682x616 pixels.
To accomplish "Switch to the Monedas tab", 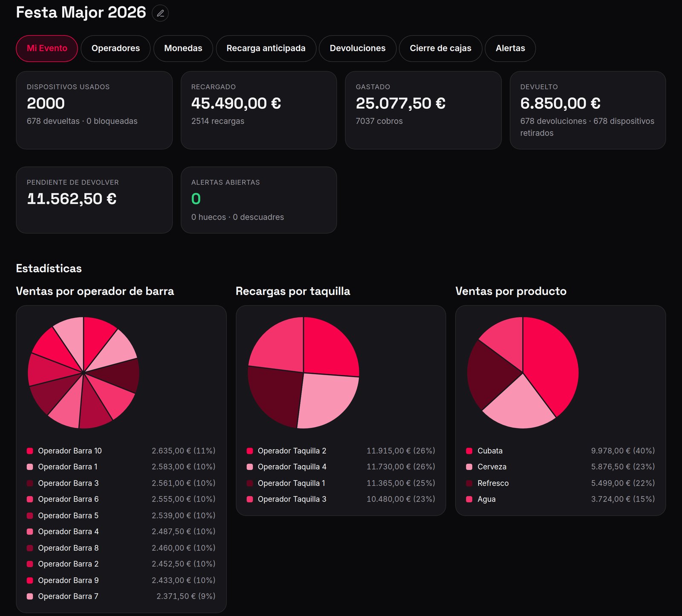I will (x=183, y=48).
